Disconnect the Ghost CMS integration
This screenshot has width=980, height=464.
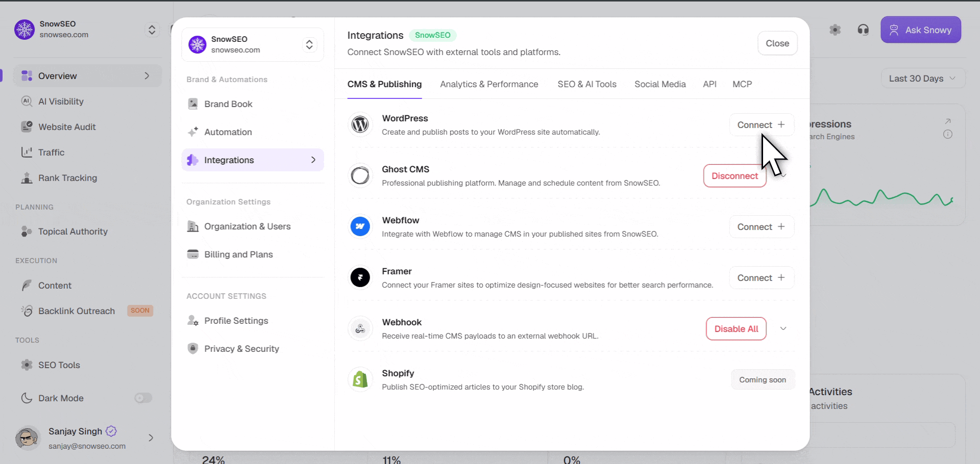point(735,176)
